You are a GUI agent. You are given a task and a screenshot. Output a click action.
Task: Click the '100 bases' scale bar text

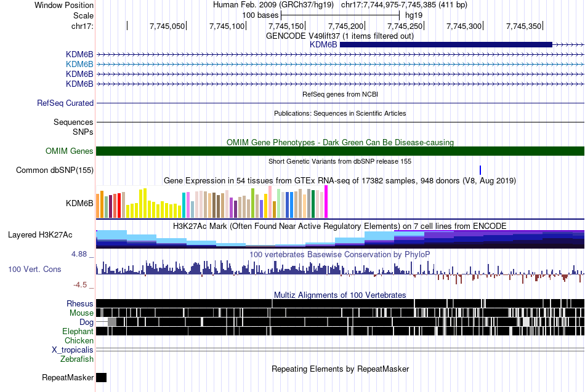pos(260,15)
